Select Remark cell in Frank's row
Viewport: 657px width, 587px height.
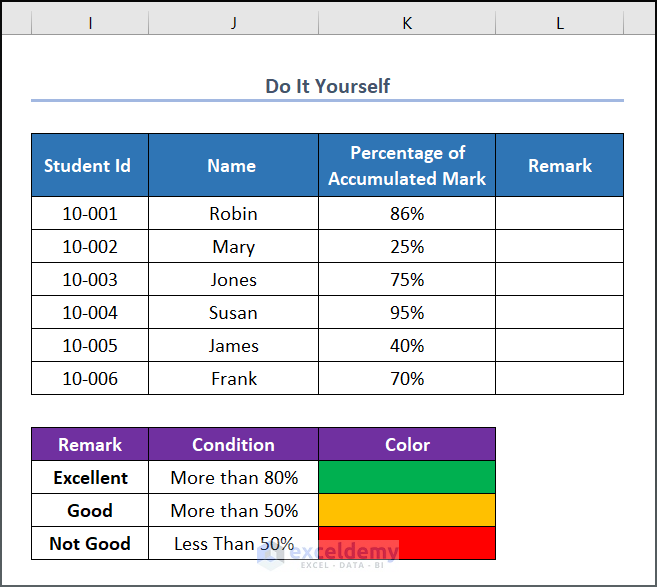point(559,378)
